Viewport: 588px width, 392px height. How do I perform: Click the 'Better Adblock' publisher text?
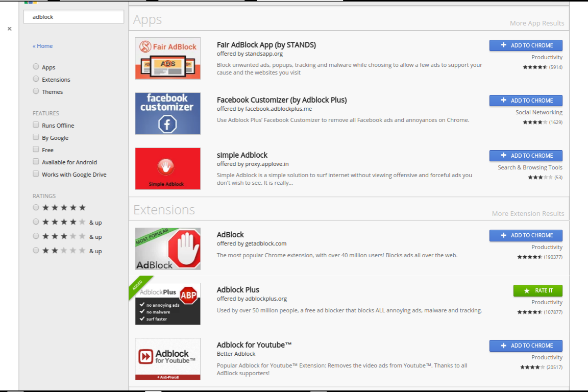click(x=236, y=354)
